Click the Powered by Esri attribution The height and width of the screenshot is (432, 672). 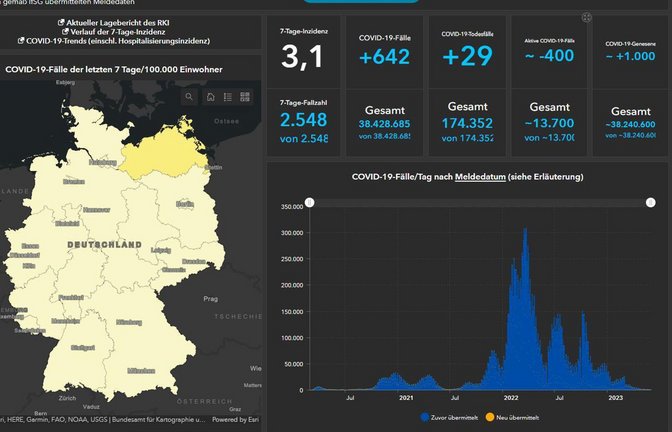click(x=235, y=420)
